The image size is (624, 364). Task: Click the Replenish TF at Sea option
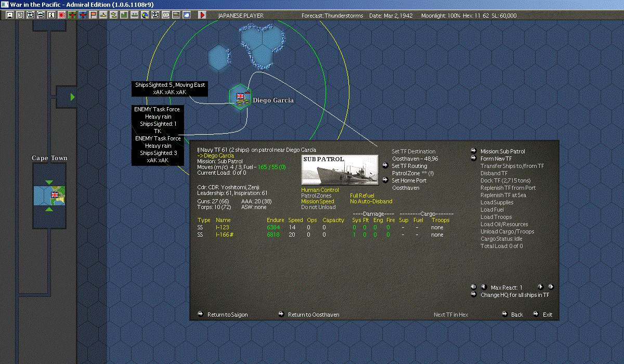click(x=503, y=195)
